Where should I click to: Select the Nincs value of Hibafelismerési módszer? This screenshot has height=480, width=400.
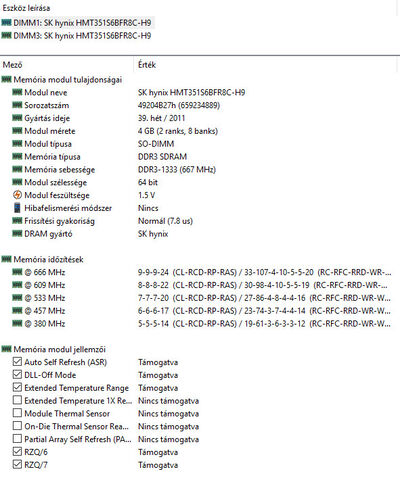148,208
